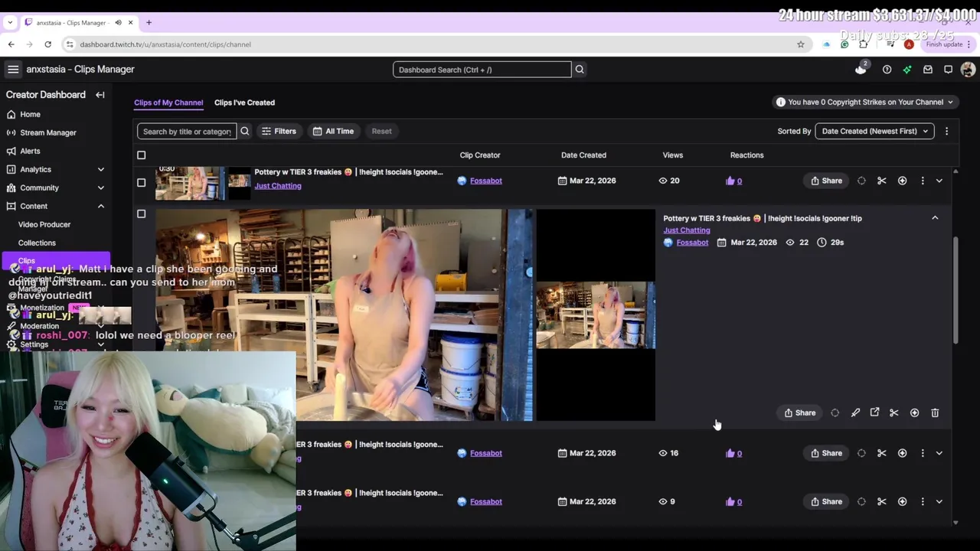Focus the Search by title or category field

187,131
